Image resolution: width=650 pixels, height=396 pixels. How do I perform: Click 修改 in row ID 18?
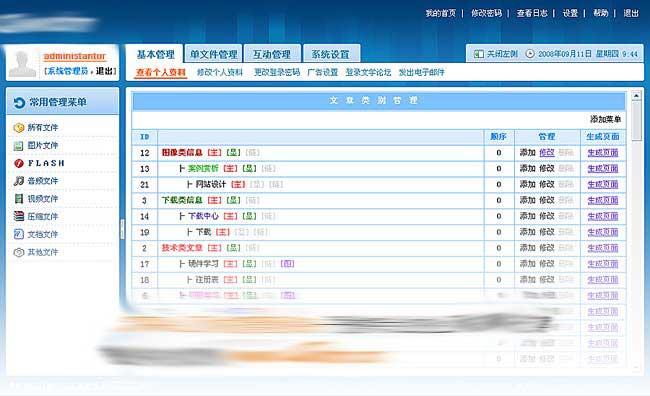[x=546, y=280]
